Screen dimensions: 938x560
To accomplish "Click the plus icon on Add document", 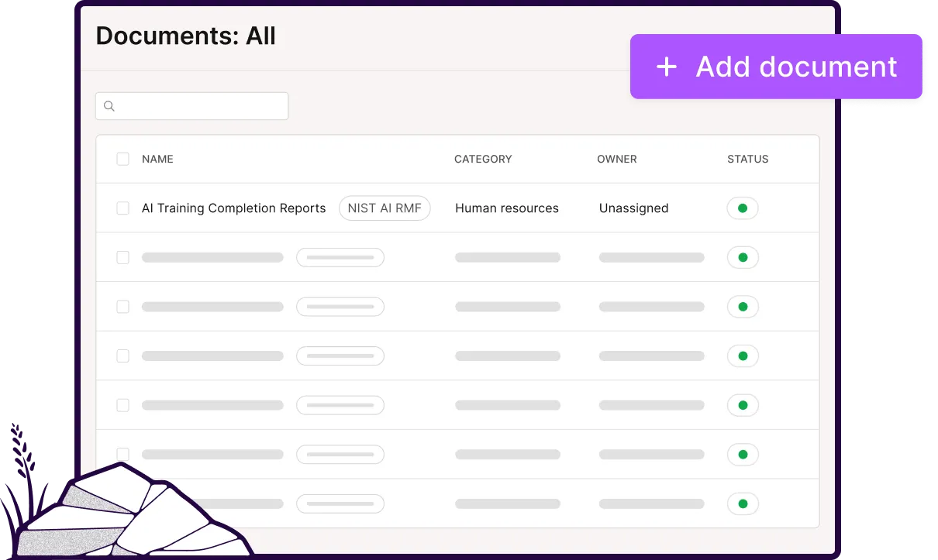I will 667,67.
